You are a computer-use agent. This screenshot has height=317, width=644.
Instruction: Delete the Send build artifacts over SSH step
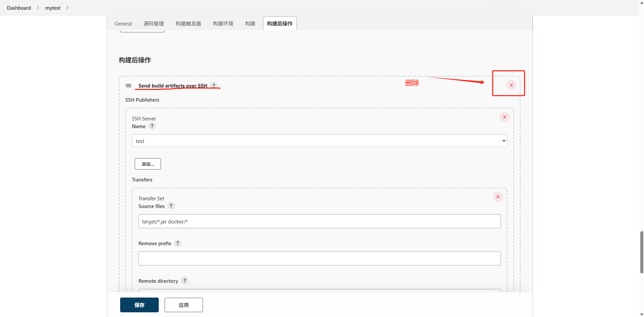tap(511, 85)
